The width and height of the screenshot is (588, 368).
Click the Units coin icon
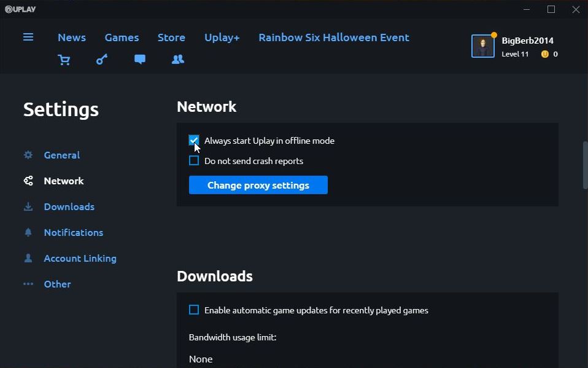click(x=545, y=54)
